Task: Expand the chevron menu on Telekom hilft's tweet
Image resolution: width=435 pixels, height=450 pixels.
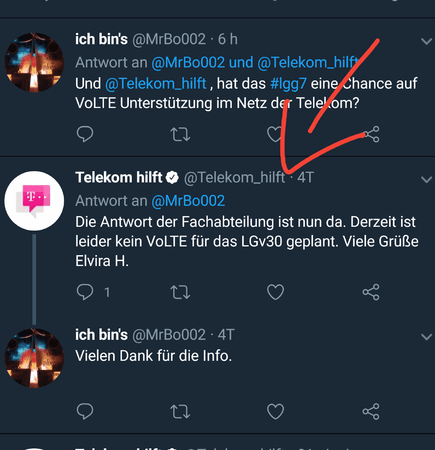Action: [x=426, y=180]
